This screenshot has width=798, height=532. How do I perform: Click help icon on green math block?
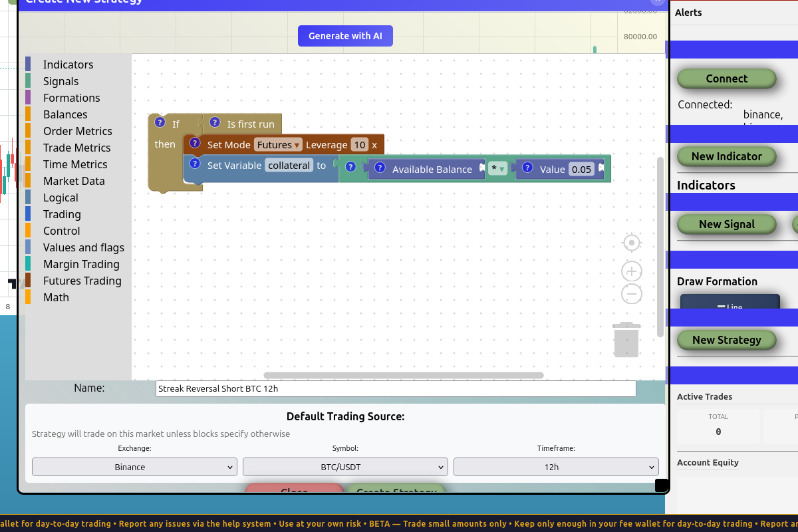(350, 168)
